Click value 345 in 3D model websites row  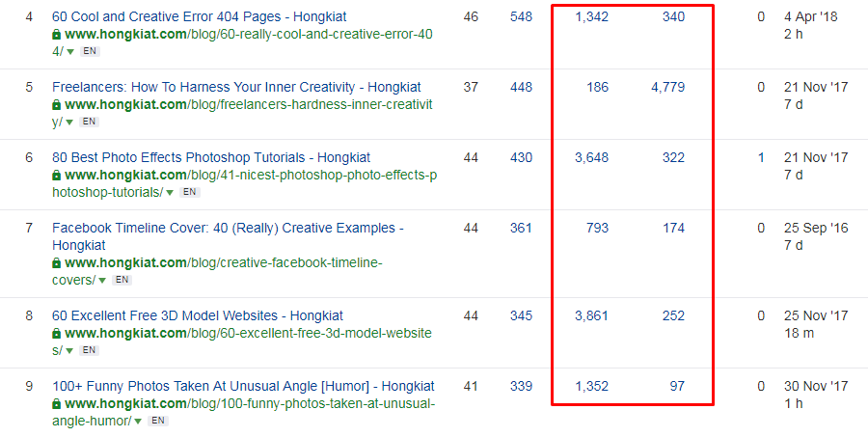pos(521,315)
